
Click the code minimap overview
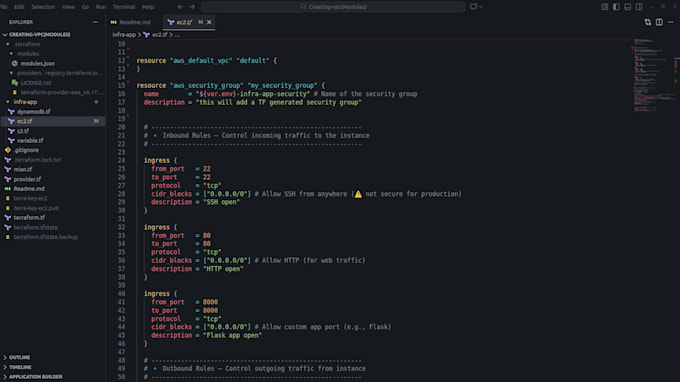point(653,76)
